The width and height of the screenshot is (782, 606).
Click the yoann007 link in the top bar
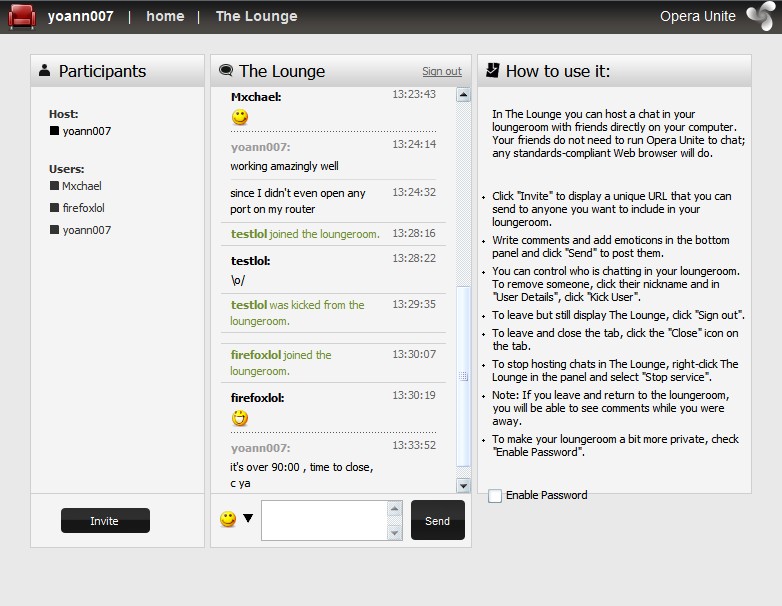[x=80, y=16]
